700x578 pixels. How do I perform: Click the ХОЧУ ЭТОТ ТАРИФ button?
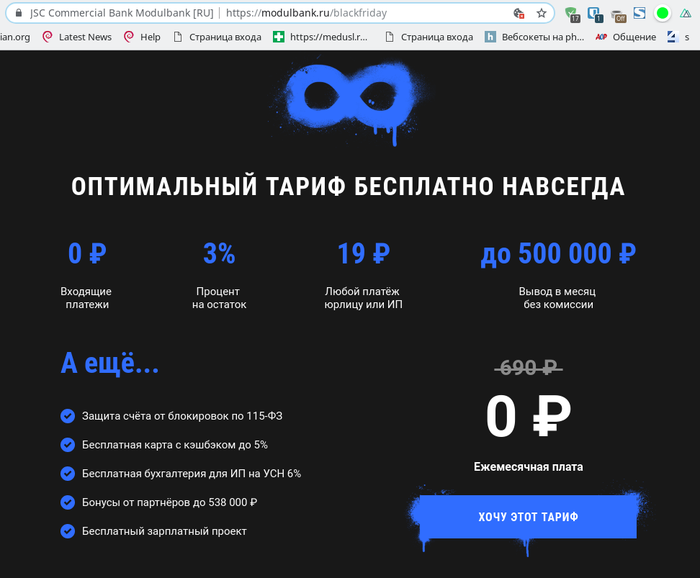(528, 517)
